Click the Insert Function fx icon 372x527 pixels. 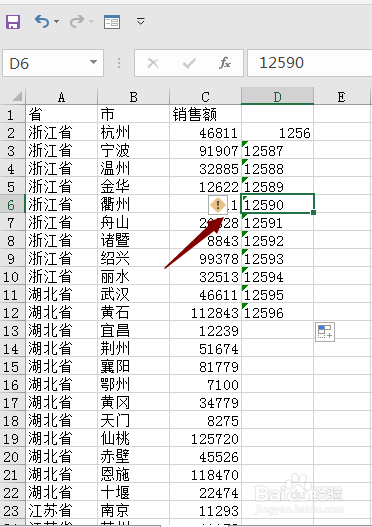pos(225,63)
